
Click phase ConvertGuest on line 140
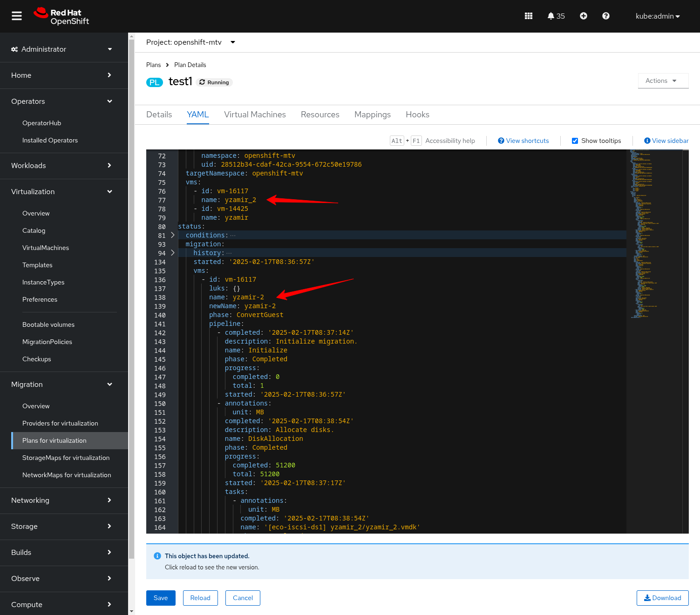coord(246,315)
